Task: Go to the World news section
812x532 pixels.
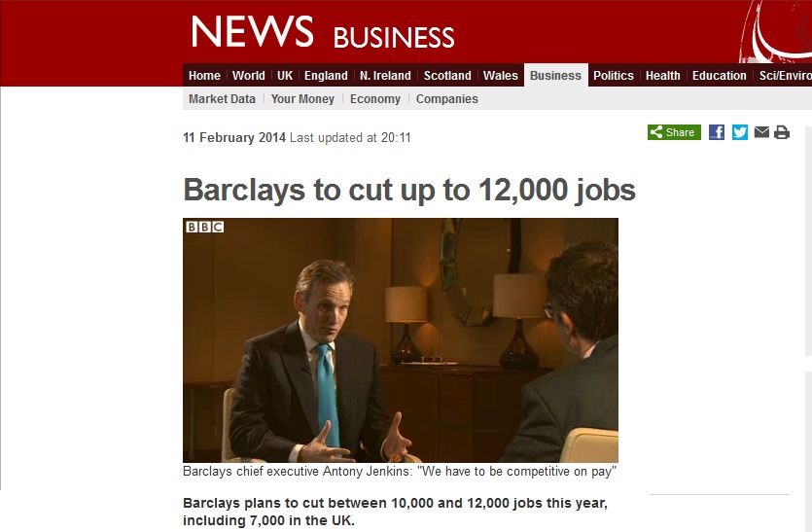Action: pos(249,76)
